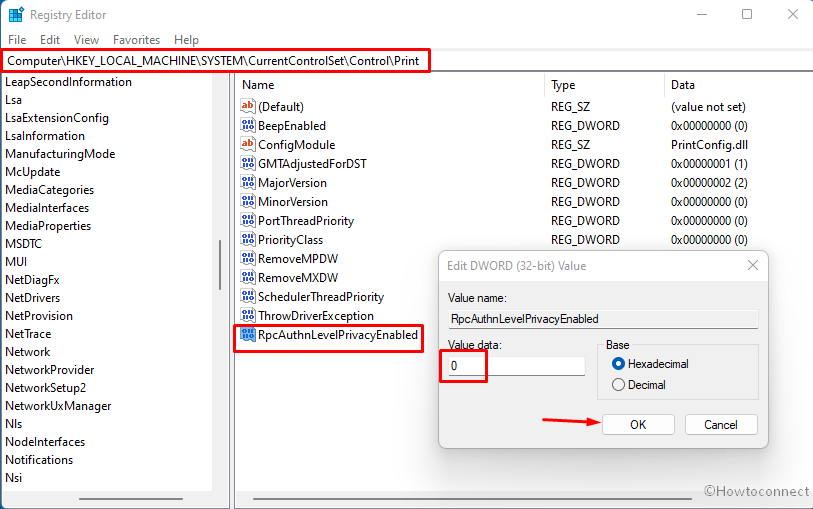813x509 pixels.
Task: Sort by the Type column header
Action: tap(563, 85)
